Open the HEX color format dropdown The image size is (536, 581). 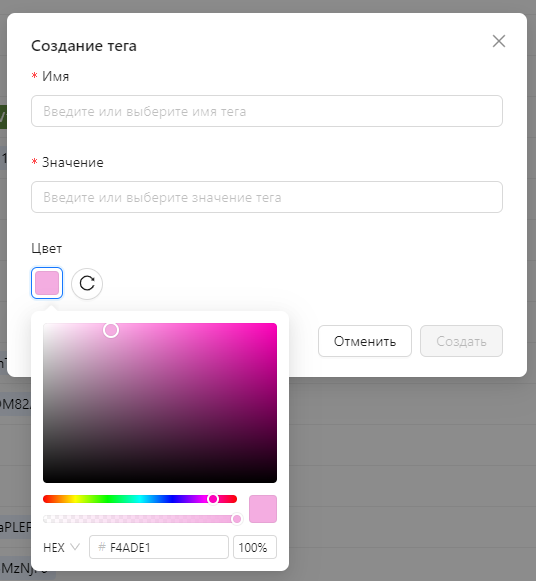[61, 547]
